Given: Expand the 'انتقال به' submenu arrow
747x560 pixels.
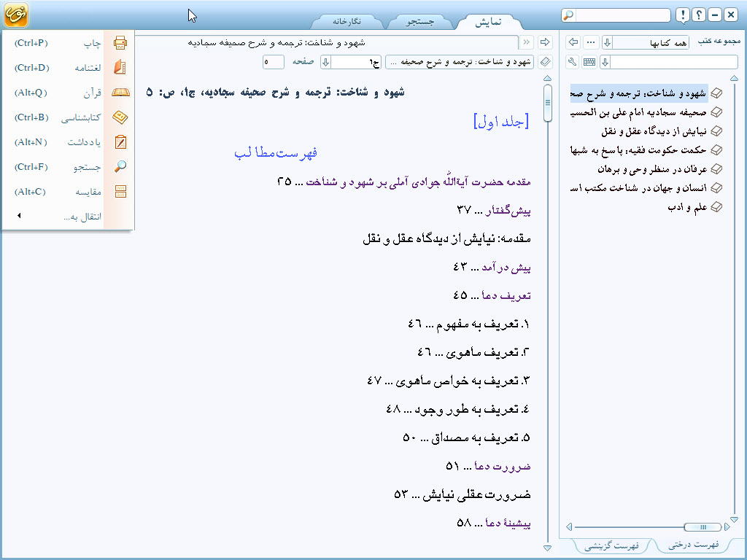Looking at the screenshot, I should 19,217.
